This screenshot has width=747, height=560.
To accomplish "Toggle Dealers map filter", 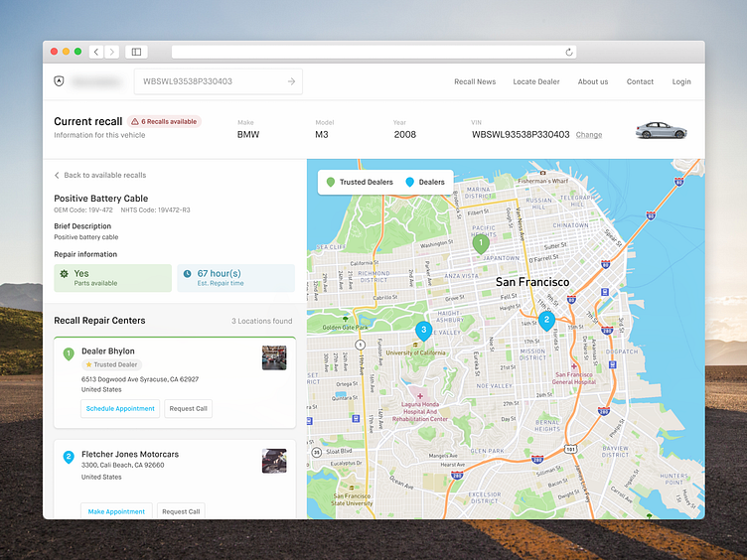I will tap(425, 183).
